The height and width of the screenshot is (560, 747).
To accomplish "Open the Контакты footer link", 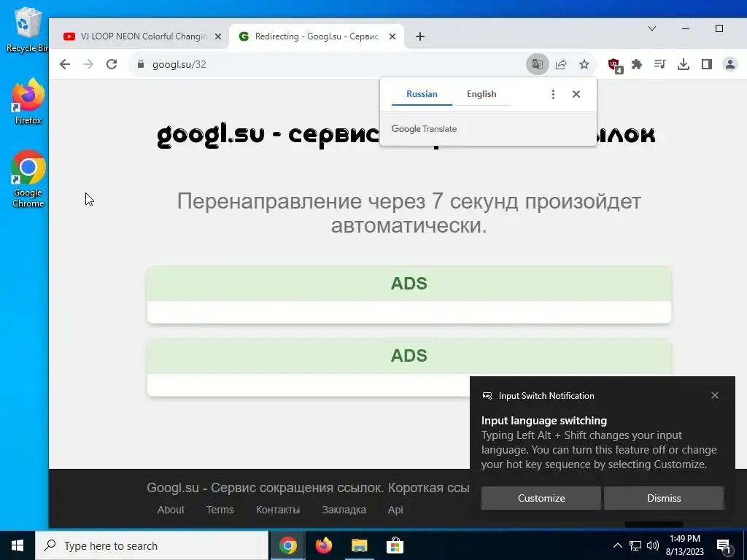I will 278,510.
